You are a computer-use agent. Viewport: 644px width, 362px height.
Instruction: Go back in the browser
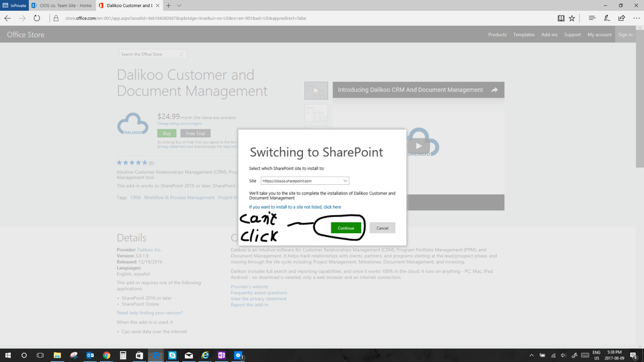click(x=7, y=18)
